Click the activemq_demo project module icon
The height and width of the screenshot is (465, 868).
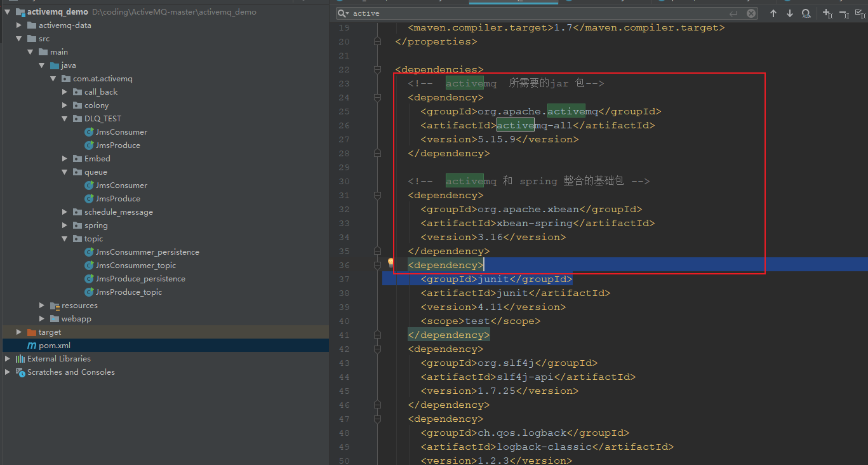point(20,12)
